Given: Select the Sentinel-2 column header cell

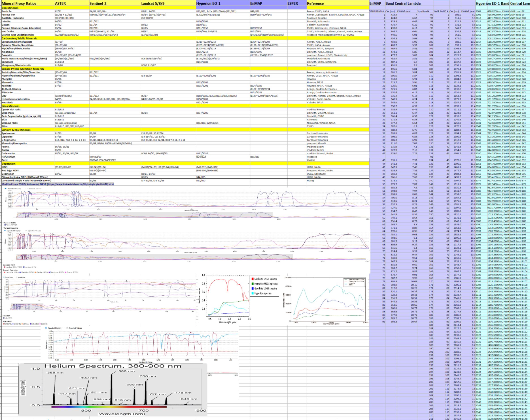Looking at the screenshot, I should [x=114, y=3].
